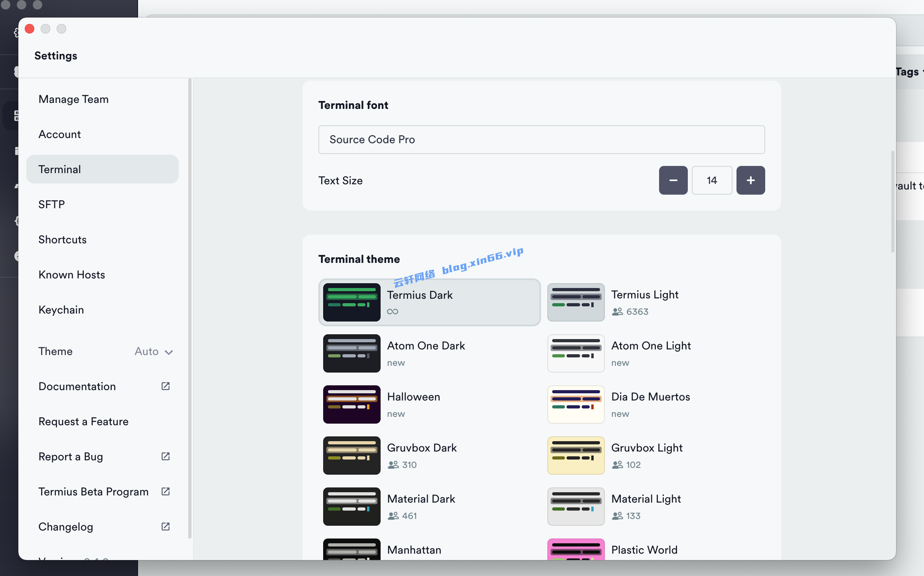Click the Material Light theme name
This screenshot has width=924, height=576.
click(x=646, y=499)
